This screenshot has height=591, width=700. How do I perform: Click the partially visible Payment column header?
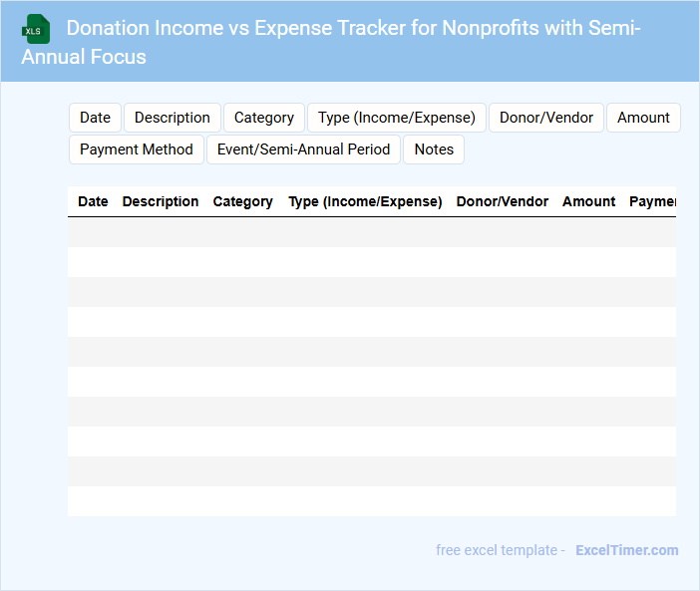652,201
